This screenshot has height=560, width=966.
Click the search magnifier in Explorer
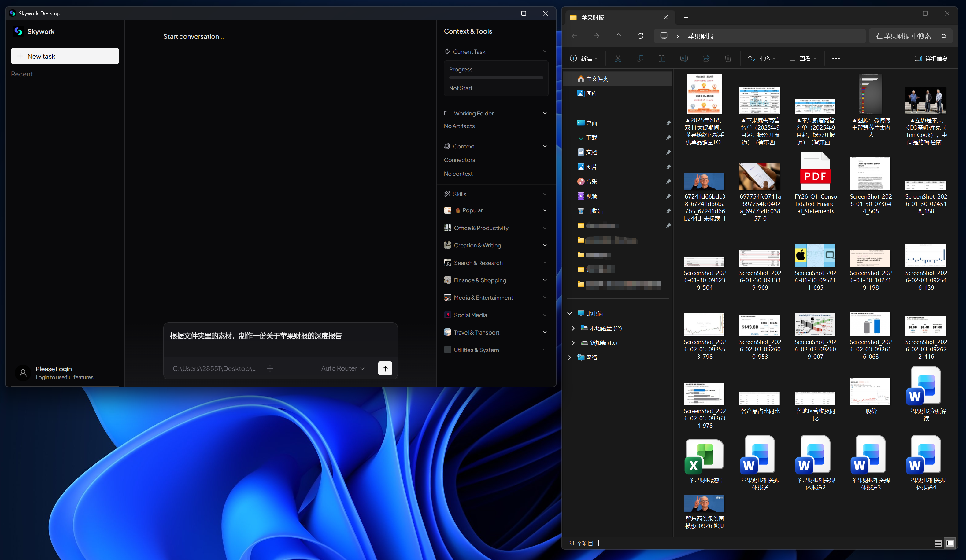point(944,36)
